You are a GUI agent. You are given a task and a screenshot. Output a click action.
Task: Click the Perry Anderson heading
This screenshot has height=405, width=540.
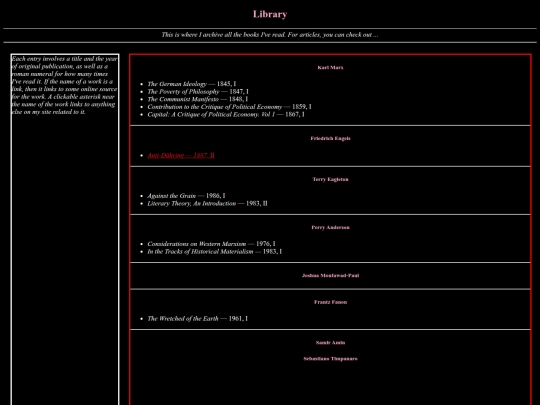pos(330,227)
